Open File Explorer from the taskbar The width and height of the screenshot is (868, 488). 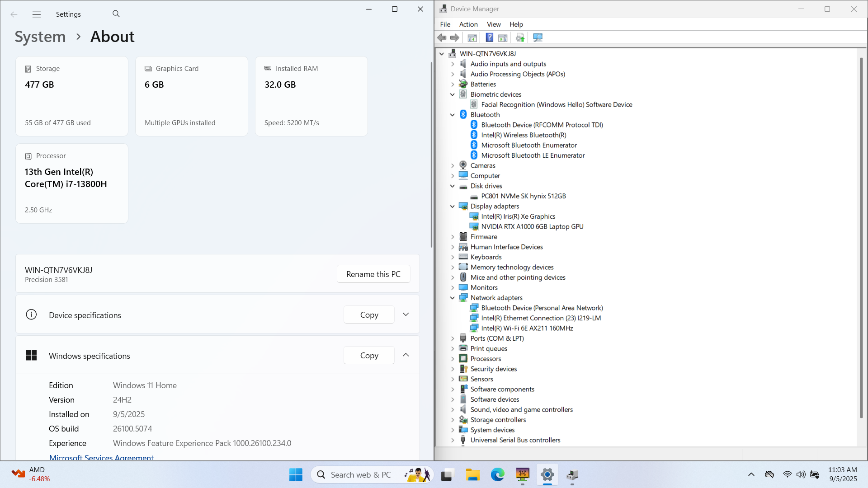coord(473,475)
